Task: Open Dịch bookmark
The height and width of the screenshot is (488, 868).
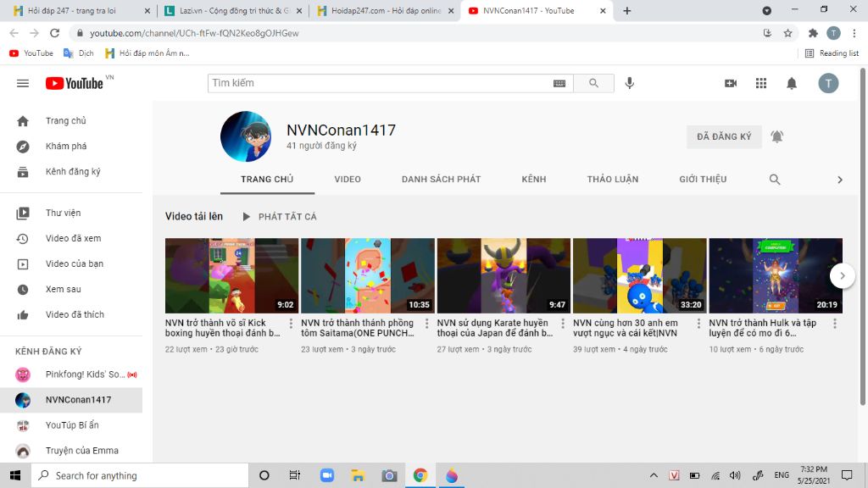Action: pyautogui.click(x=79, y=53)
